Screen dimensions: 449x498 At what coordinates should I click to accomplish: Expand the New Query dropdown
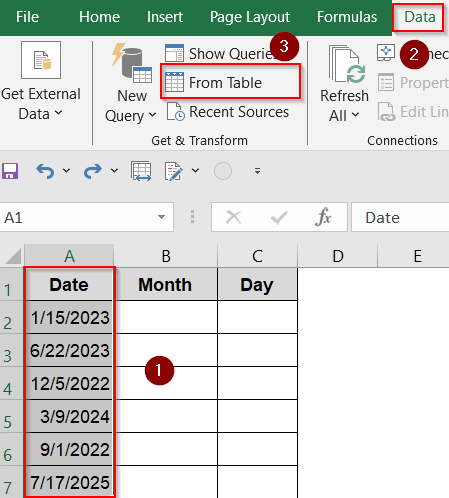(x=152, y=115)
